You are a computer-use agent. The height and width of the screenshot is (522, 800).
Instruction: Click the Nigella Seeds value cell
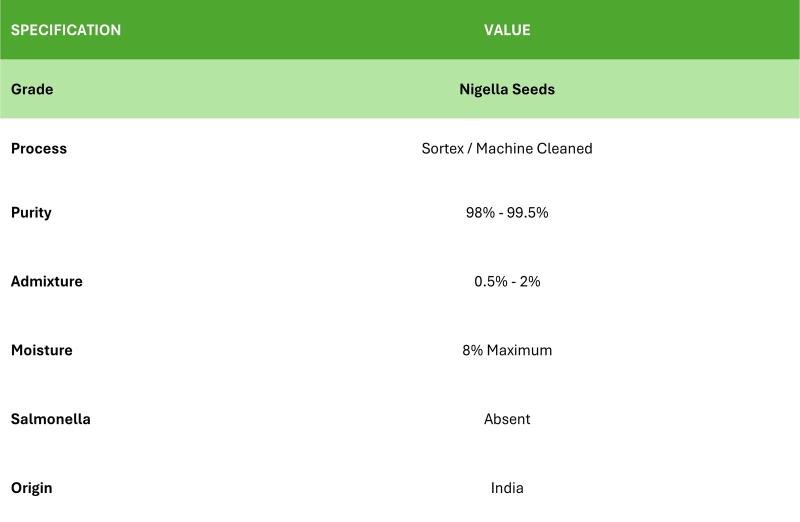pos(507,89)
